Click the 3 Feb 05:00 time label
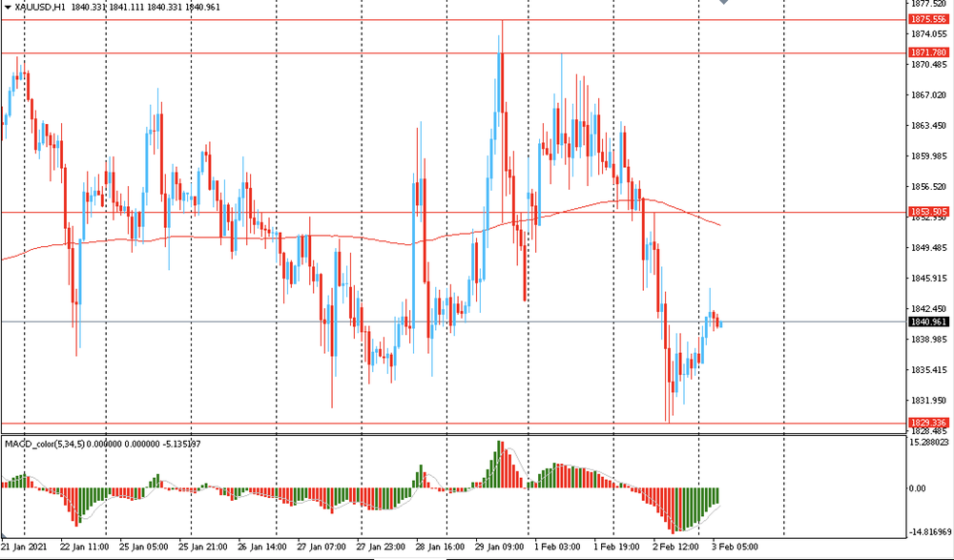 [734, 548]
